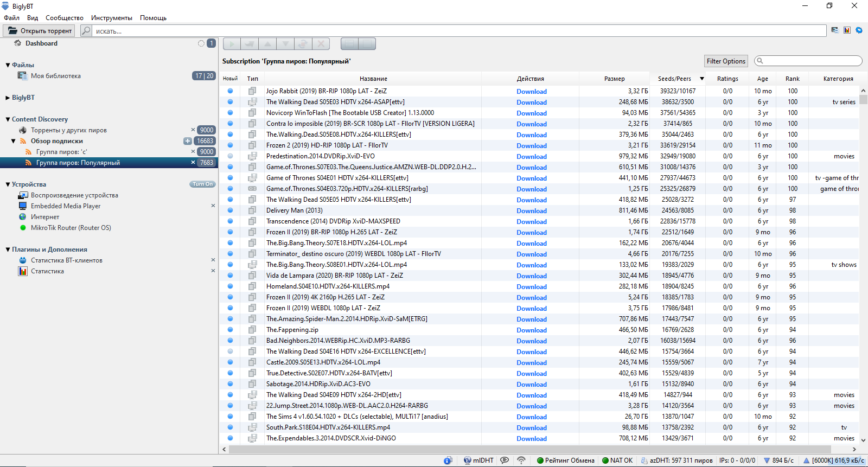Image resolution: width=868 pixels, height=467 pixels.
Task: Sort by the Название column header
Action: (373, 79)
